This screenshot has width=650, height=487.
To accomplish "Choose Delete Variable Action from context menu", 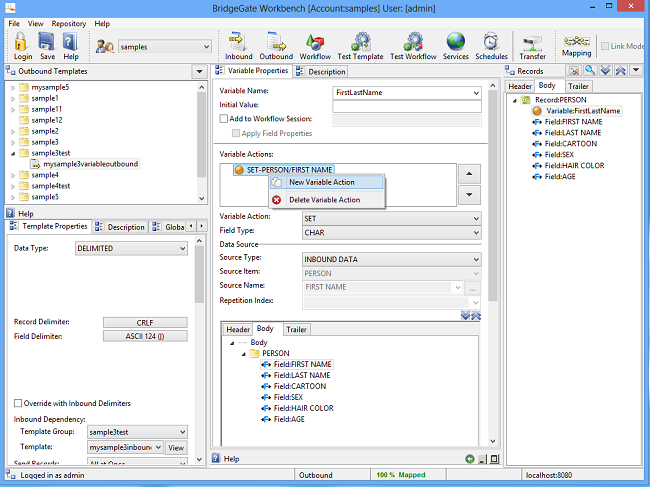I will (327, 200).
